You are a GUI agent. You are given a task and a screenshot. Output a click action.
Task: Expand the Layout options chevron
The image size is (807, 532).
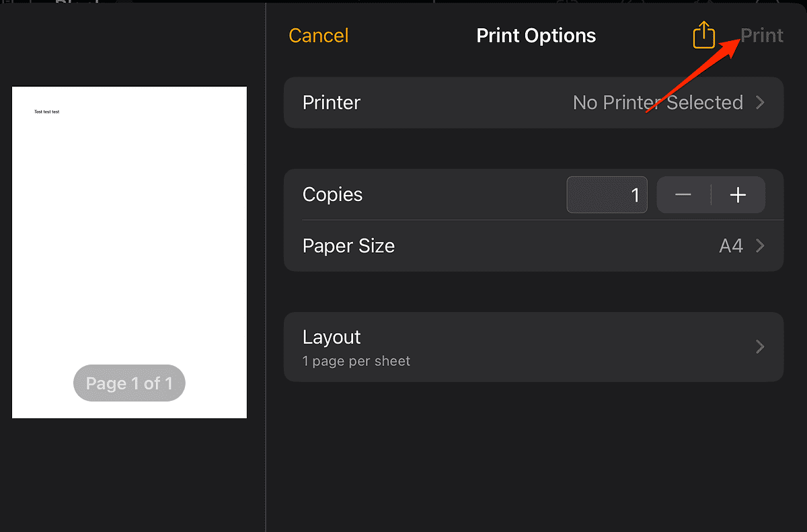(x=761, y=346)
